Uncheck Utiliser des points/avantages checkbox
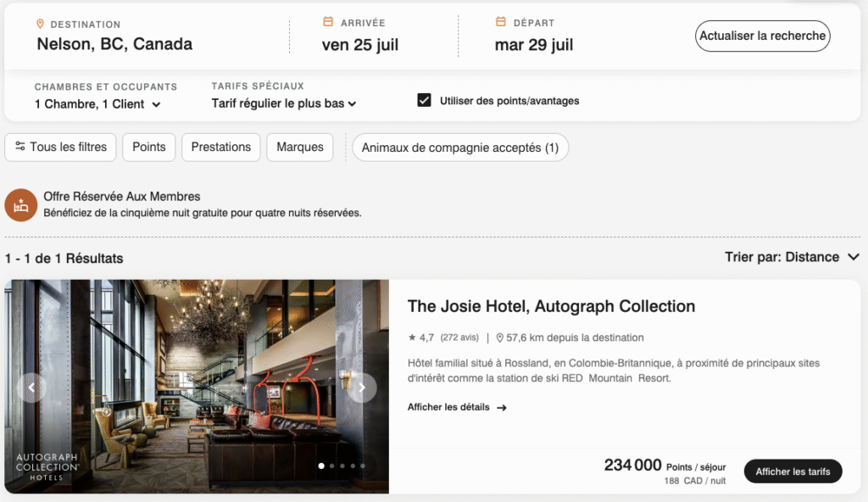Viewport: 868px width, 502px height. point(425,100)
